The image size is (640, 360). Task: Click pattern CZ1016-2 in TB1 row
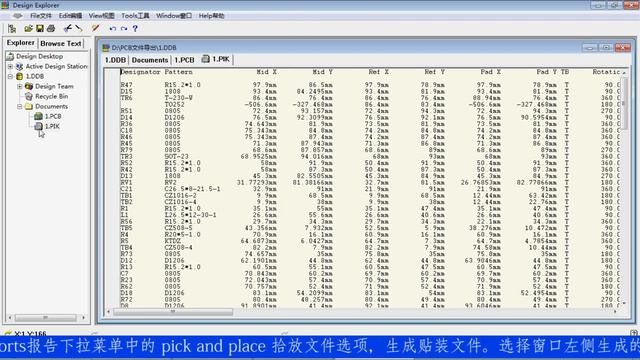[180, 196]
